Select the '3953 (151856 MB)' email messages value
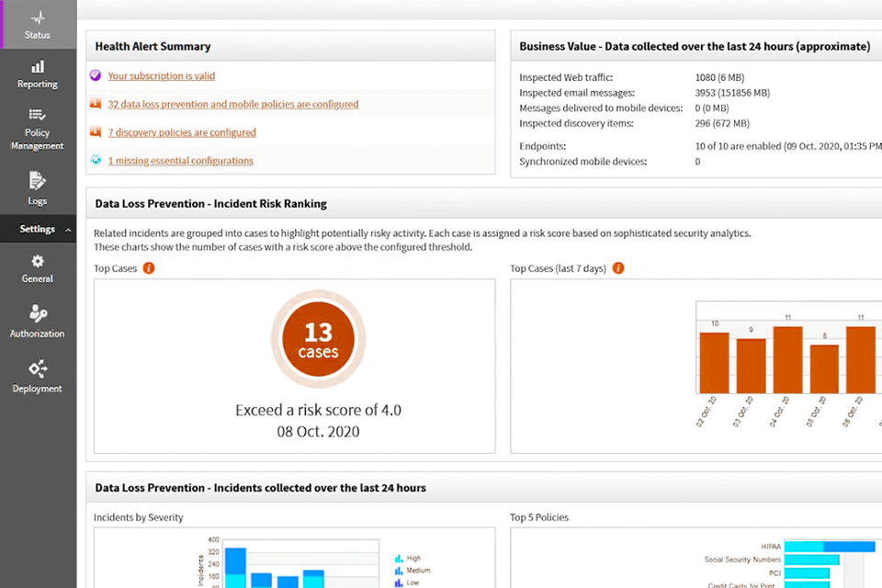This screenshot has height=588, width=882. coord(732,93)
